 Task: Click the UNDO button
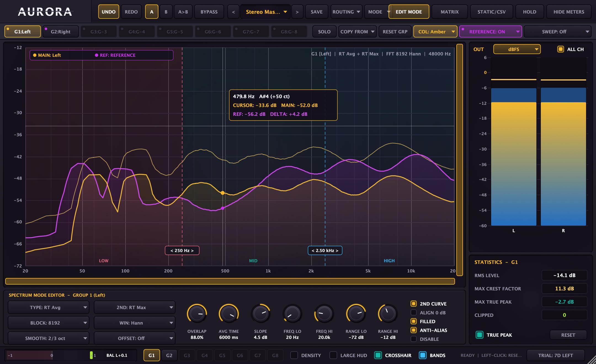[109, 12]
